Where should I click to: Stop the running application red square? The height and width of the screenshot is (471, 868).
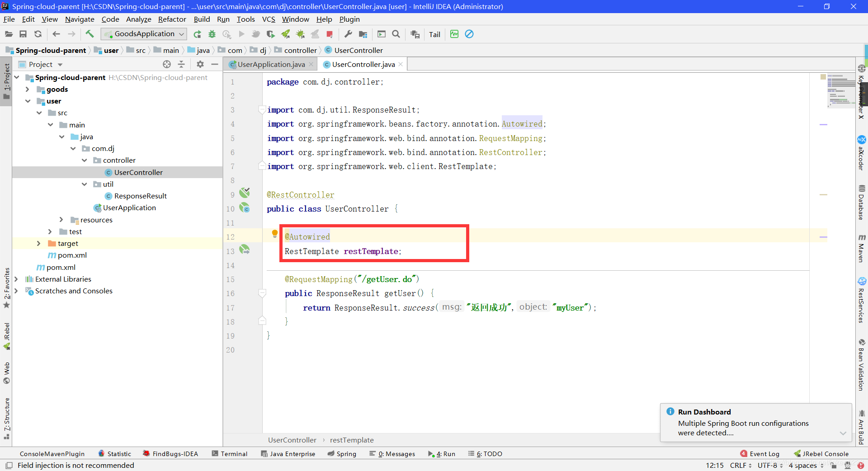(330, 34)
